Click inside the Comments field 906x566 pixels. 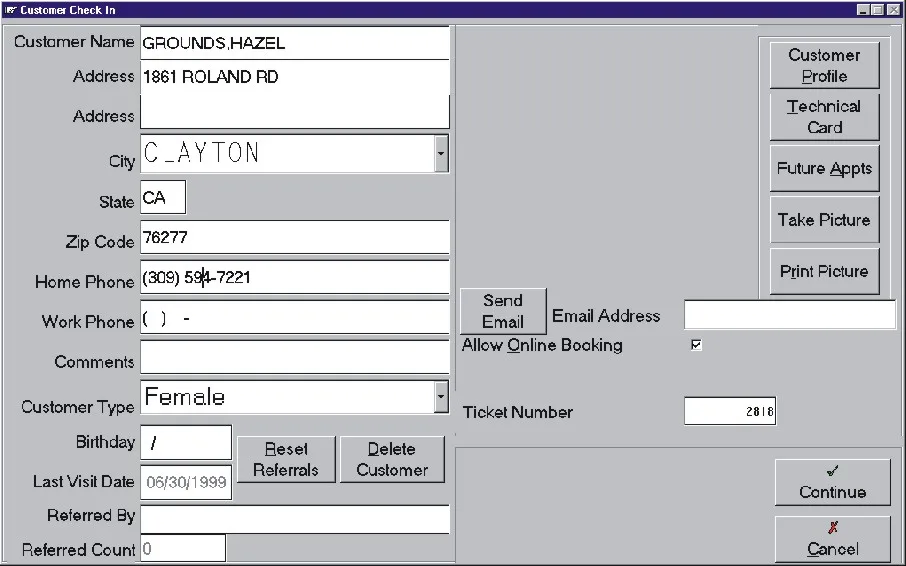click(x=295, y=357)
